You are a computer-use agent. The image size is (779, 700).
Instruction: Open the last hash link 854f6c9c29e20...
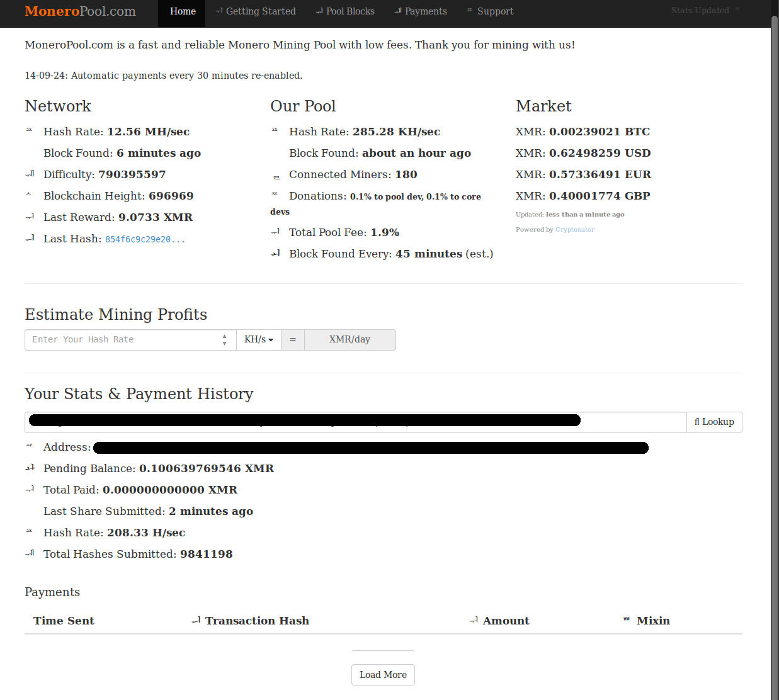(145, 239)
